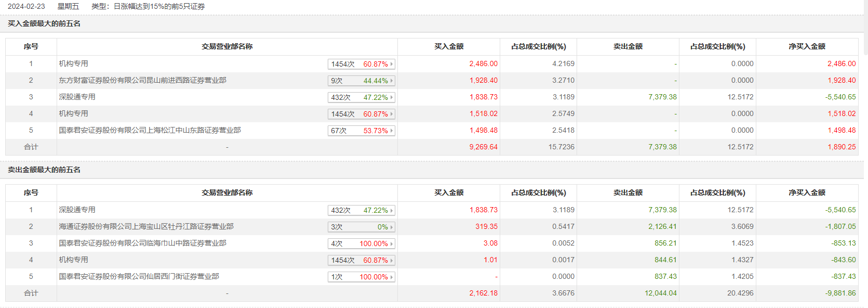Click 净买入金额 column header in sell table
868x308 pixels.
(x=807, y=192)
